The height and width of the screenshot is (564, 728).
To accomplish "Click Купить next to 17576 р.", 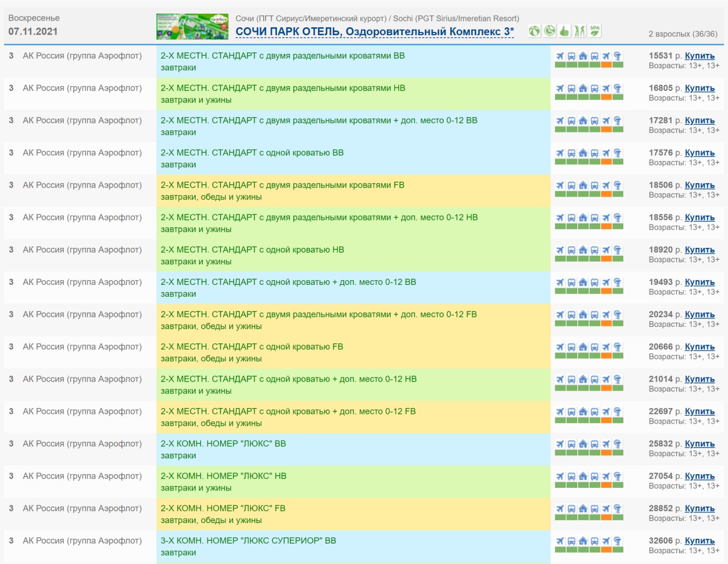I will click(700, 153).
